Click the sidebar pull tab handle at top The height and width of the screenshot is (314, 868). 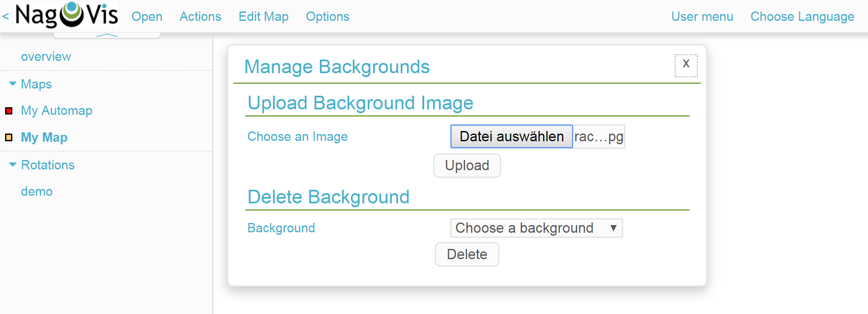pyautogui.click(x=107, y=35)
